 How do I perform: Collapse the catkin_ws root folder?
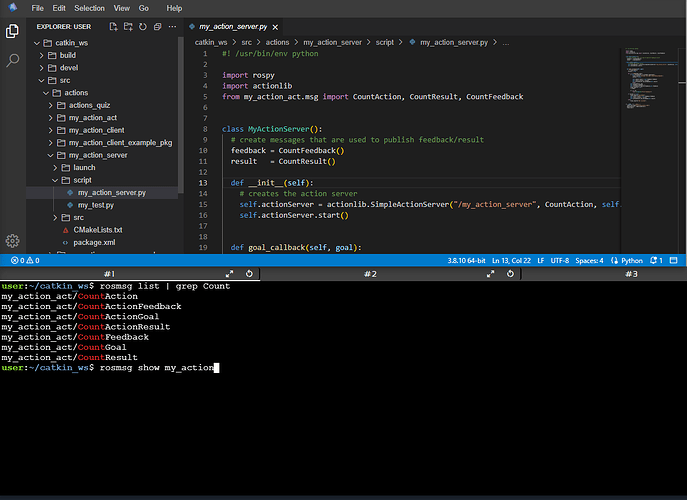point(37,43)
